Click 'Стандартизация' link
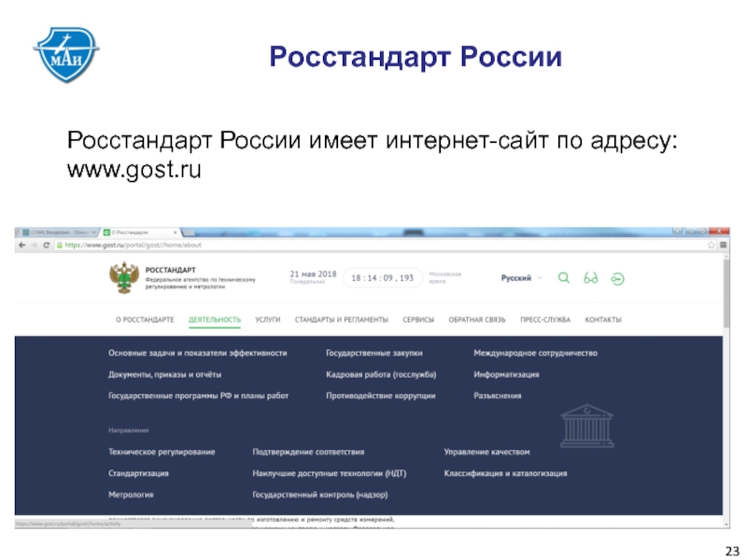 (138, 473)
